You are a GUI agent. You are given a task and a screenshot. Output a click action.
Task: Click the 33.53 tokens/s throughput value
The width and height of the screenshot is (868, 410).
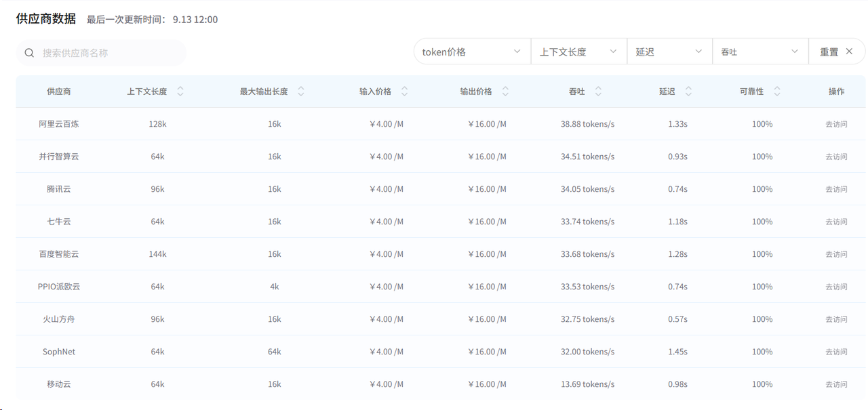click(588, 287)
